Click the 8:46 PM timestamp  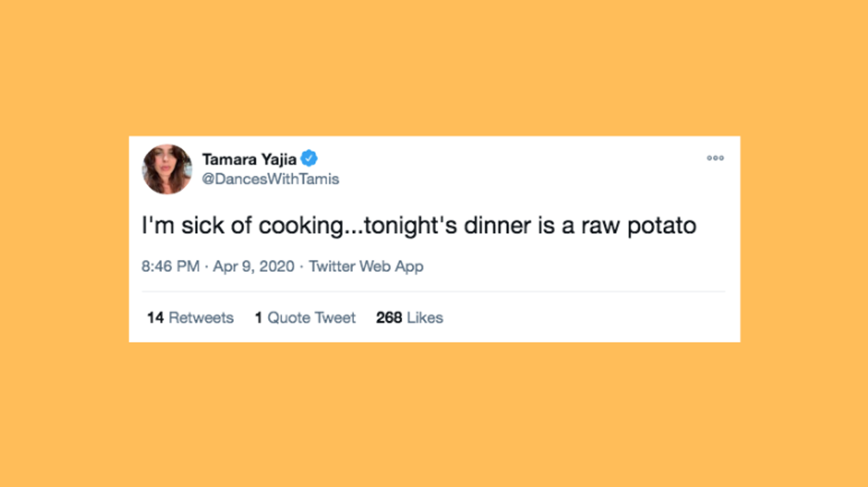point(170,266)
